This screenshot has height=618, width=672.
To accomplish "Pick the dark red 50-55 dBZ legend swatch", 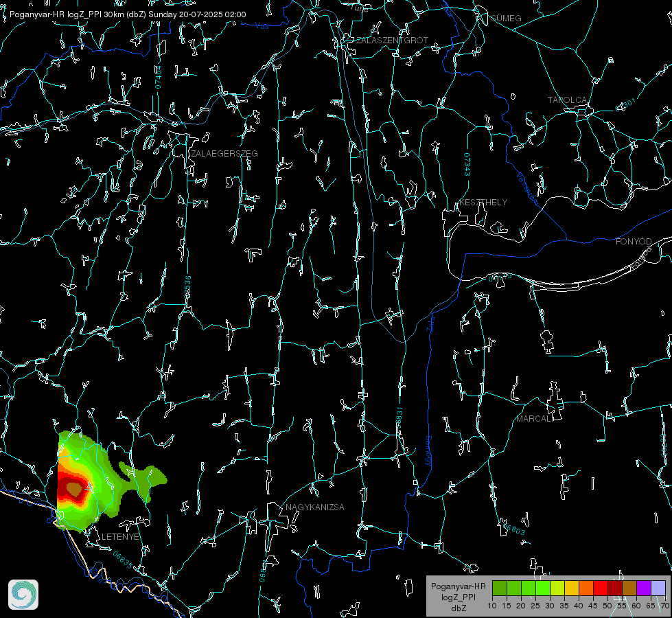I will click(x=616, y=588).
